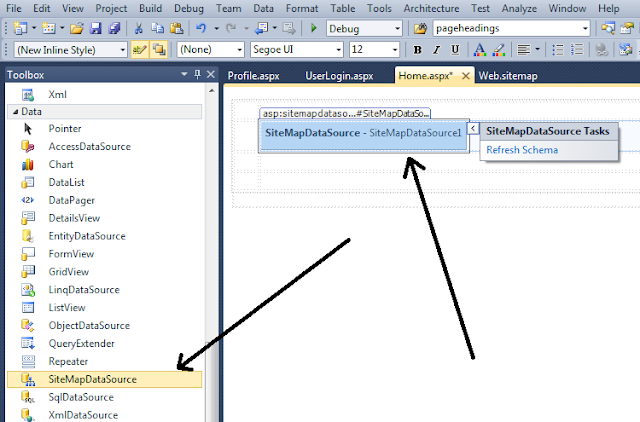Click the Foreground Color icon

pos(480,50)
